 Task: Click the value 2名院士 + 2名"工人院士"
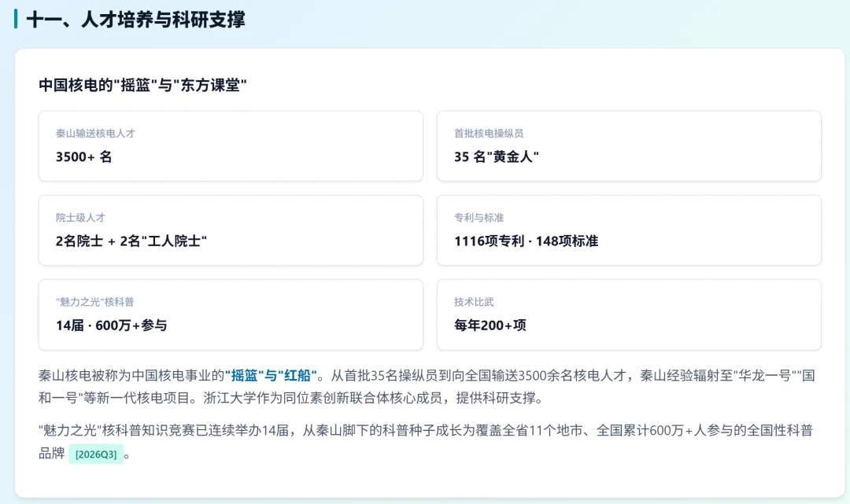[x=131, y=241]
